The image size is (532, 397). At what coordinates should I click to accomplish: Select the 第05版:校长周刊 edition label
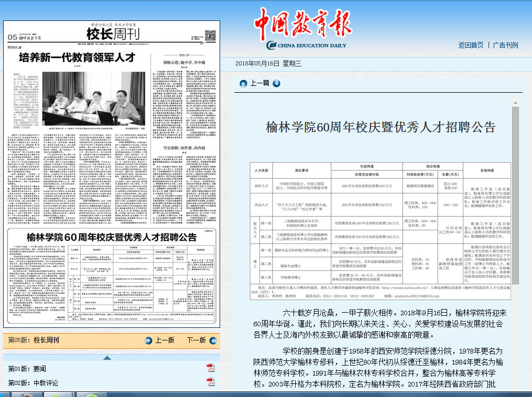click(x=34, y=340)
